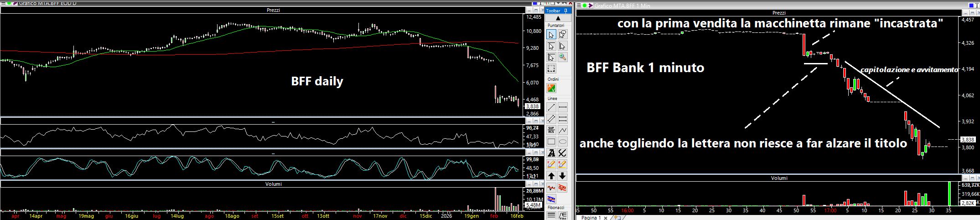Select the red regression channel tool
Screen dimensions: 980x220
563,187
